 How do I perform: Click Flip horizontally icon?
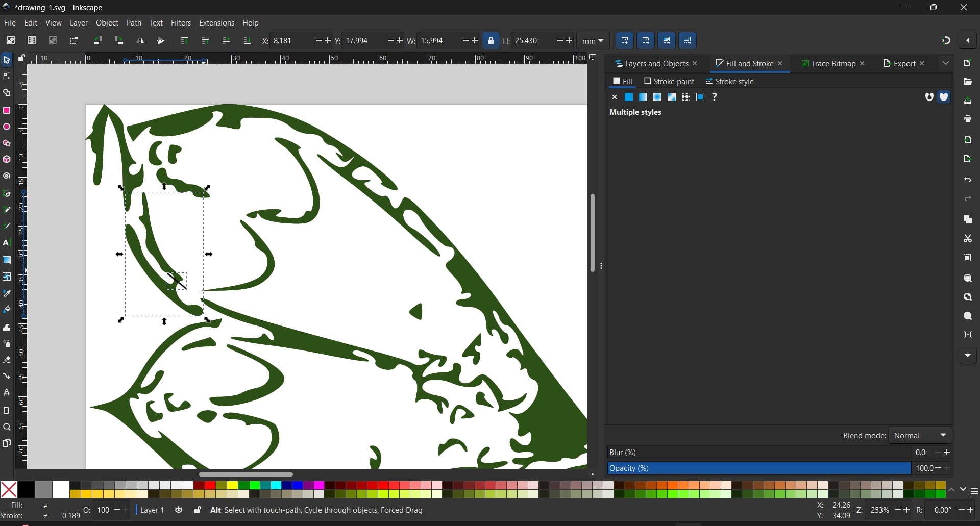click(x=140, y=41)
